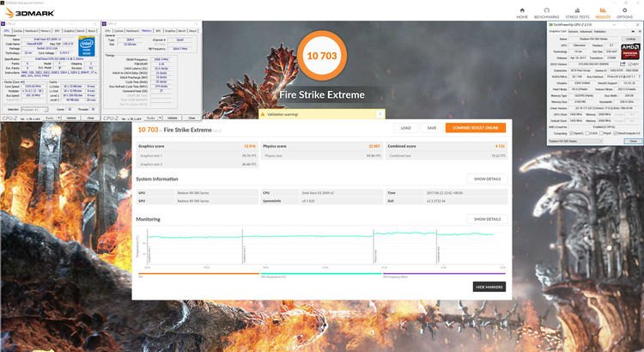Image resolution: width=644 pixels, height=352 pixels.
Task: Switch to Mainboard tab in left CPU-Z window
Action: (31, 31)
